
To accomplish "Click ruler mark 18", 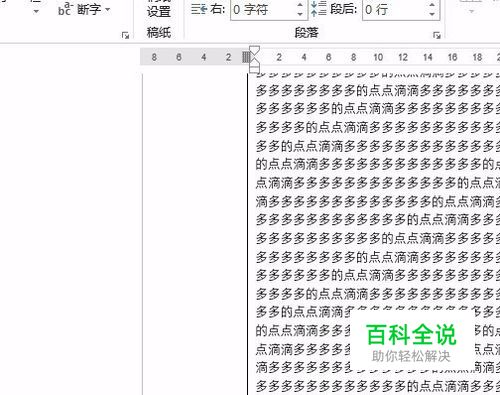I will (477, 57).
